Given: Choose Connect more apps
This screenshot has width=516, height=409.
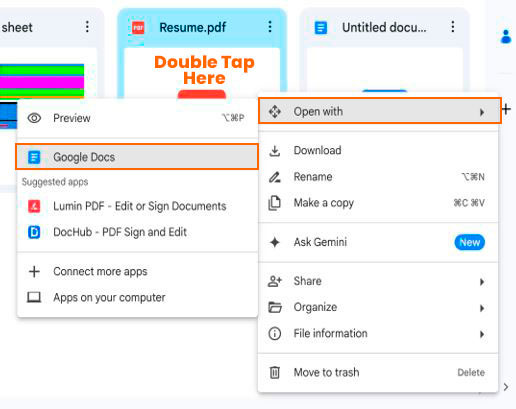Looking at the screenshot, I should [137, 271].
